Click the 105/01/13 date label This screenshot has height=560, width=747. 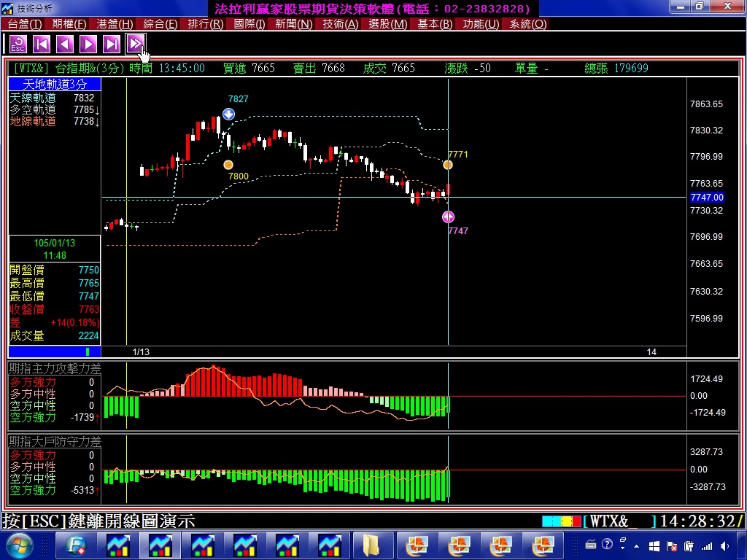(54, 243)
